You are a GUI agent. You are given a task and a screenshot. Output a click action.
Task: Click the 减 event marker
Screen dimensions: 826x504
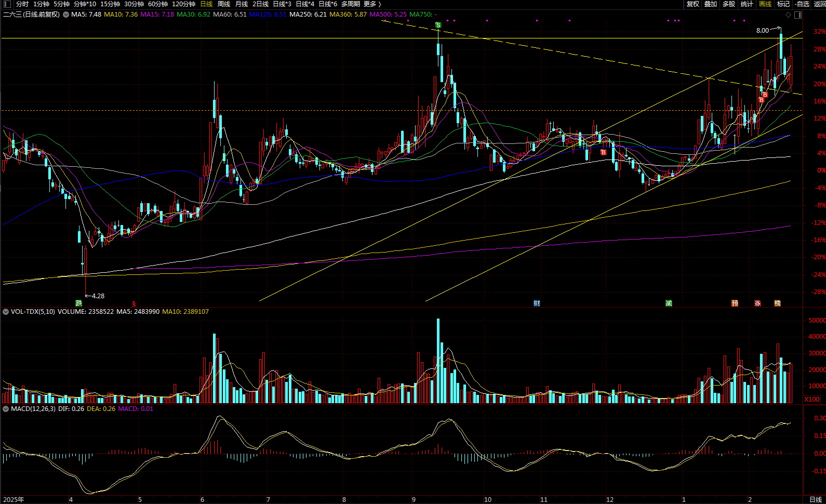tap(669, 303)
